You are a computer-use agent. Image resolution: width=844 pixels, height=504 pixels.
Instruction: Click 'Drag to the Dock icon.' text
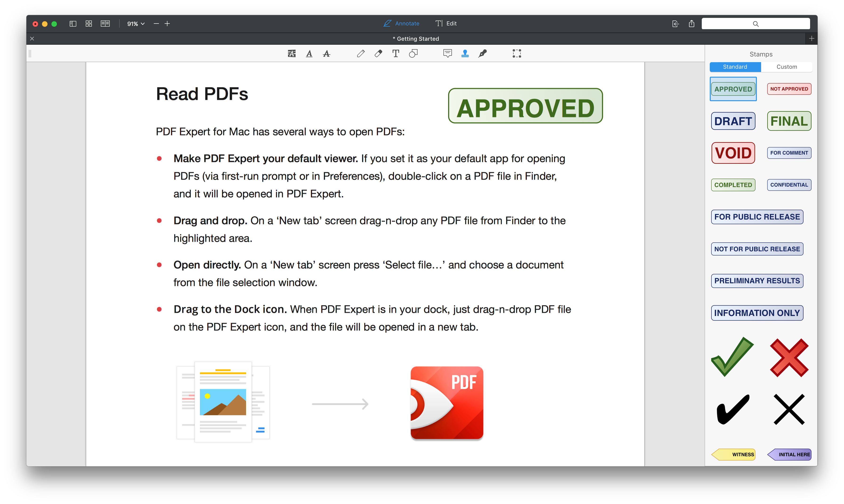[230, 309]
